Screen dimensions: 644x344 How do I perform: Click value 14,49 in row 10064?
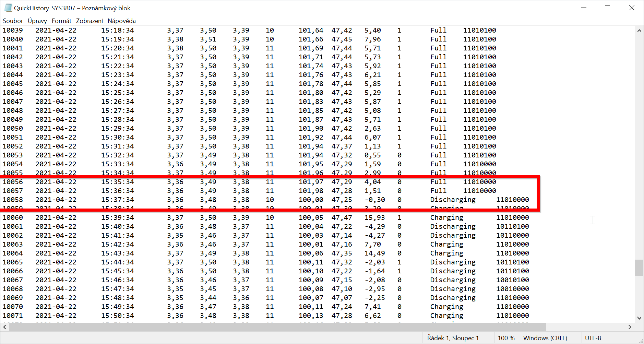click(375, 253)
